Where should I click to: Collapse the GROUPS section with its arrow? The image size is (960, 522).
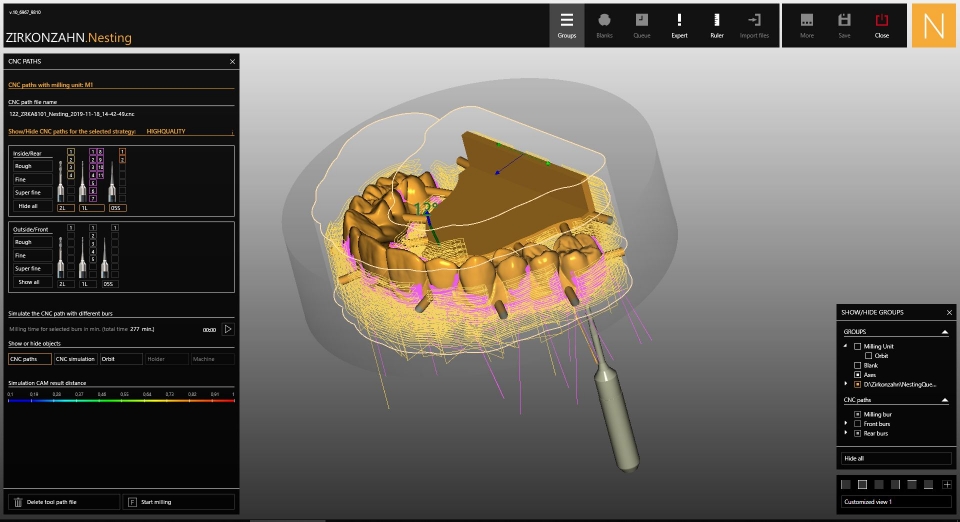945,332
